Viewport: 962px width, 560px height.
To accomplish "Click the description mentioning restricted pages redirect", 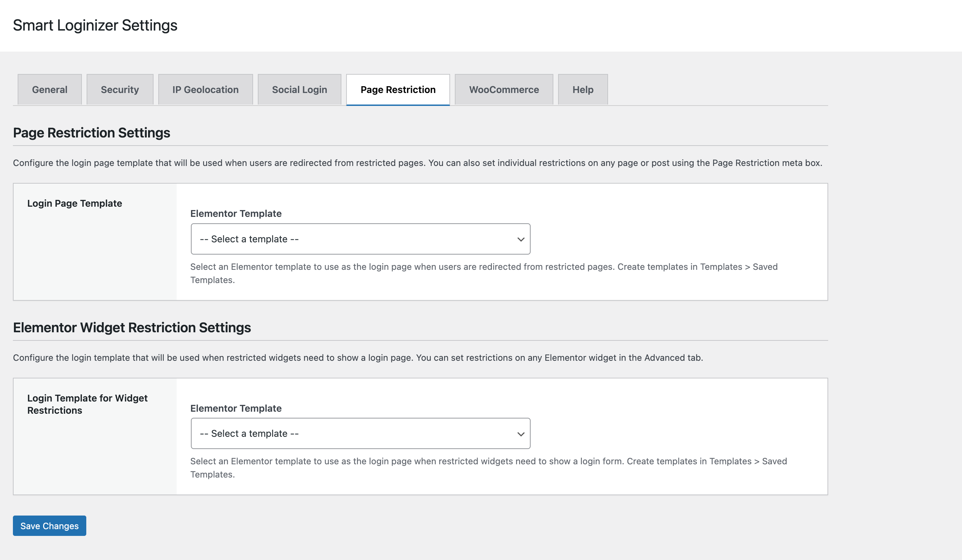I will click(484, 274).
